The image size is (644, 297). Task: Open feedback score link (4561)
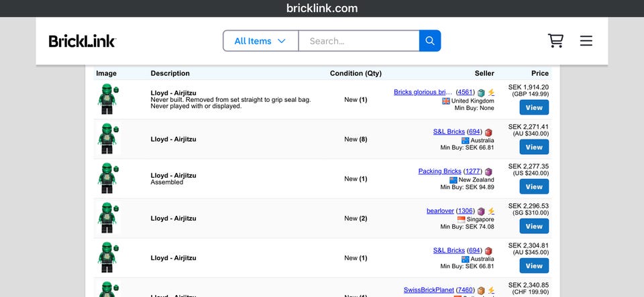point(466,92)
